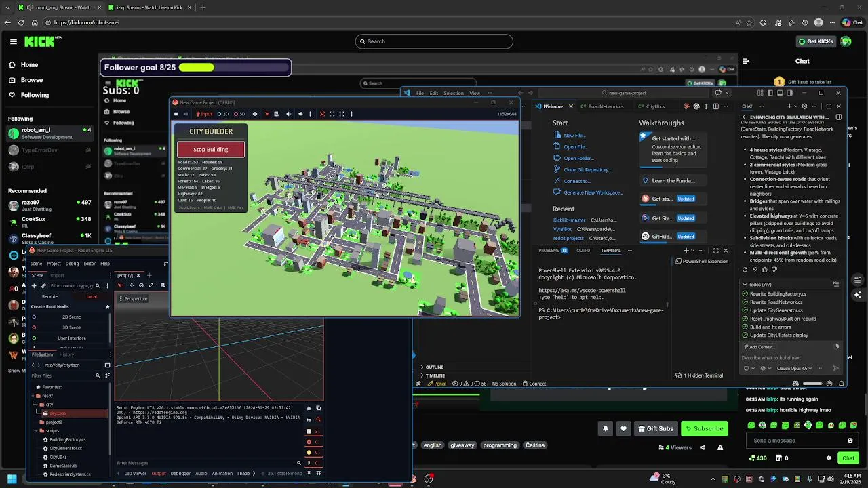This screenshot has width=868, height=488.
Task: Retry the chat response icon
Action: click(x=745, y=270)
